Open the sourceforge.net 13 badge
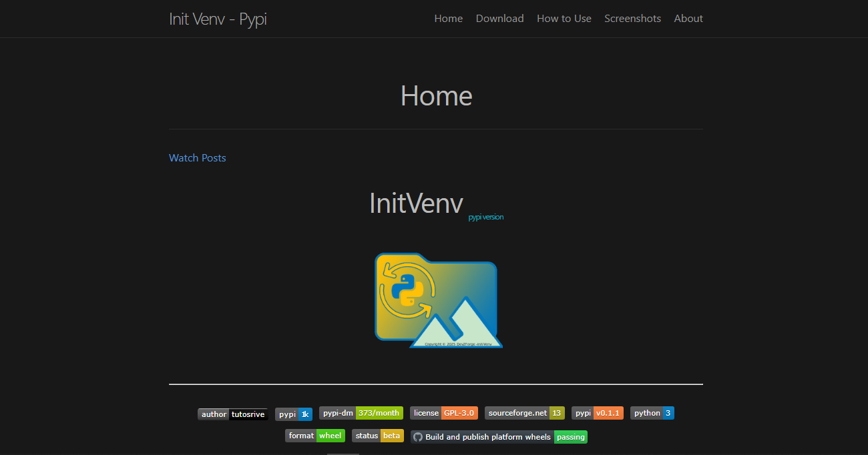This screenshot has width=868, height=455. pyautogui.click(x=525, y=413)
